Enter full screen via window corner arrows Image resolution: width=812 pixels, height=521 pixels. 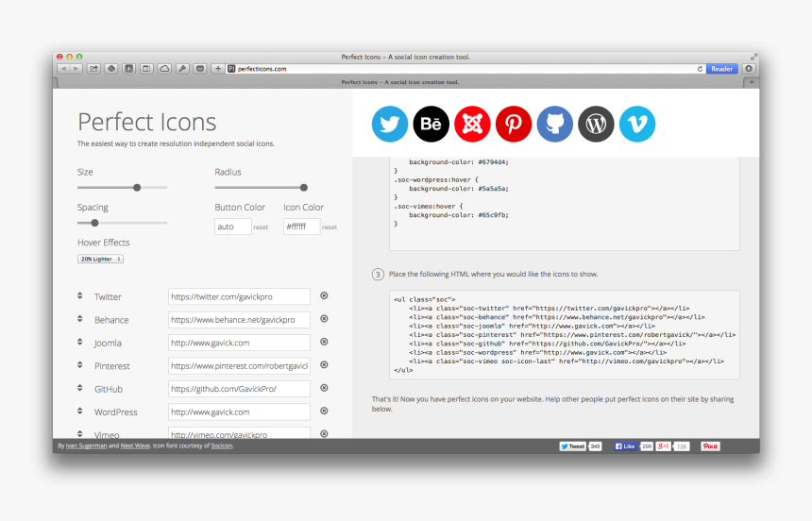click(x=753, y=57)
